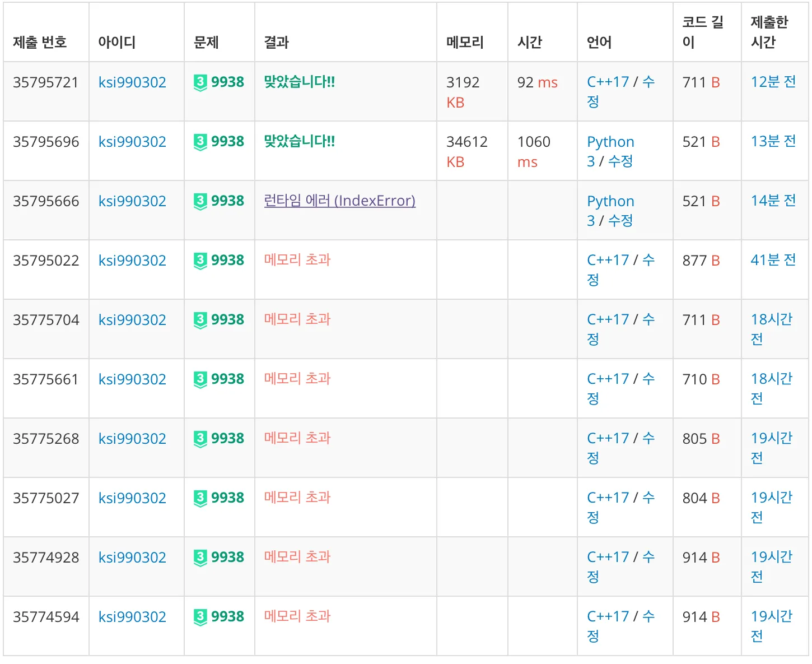View C++17 source of submission 35774928
812x664 pixels.
coord(608,558)
